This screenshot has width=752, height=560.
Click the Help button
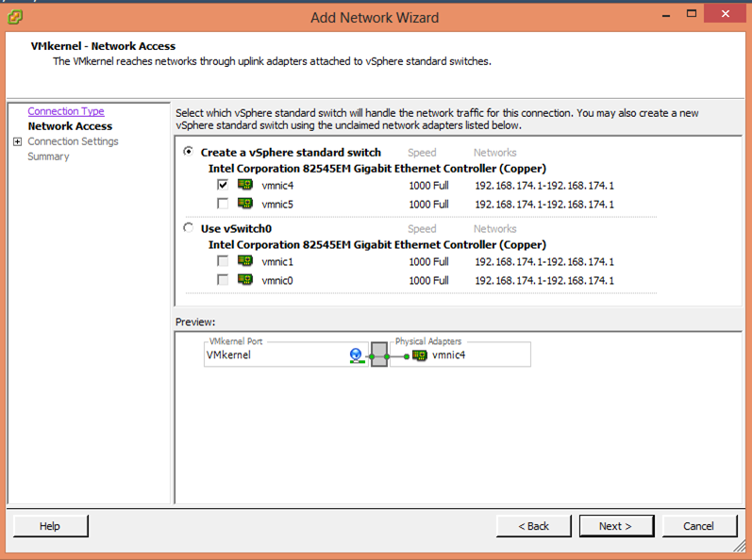50,526
